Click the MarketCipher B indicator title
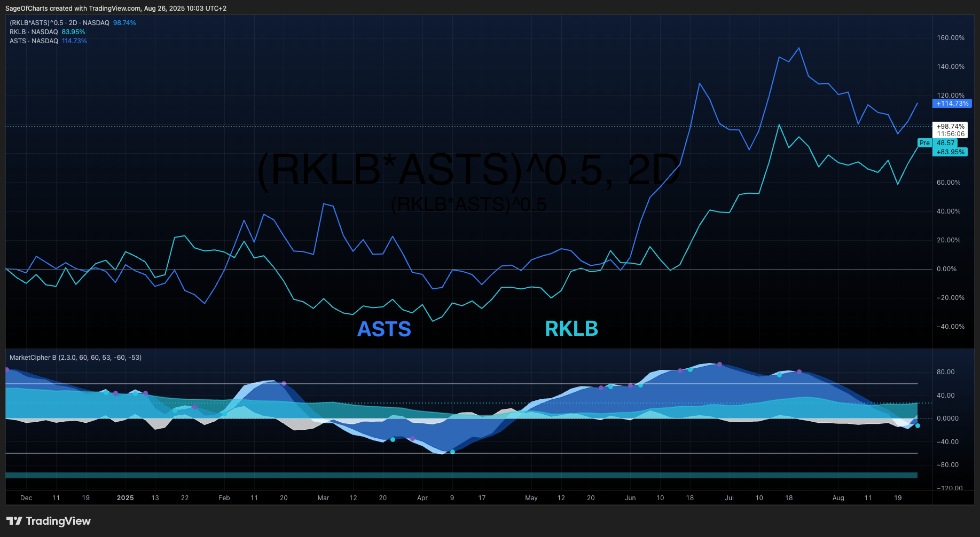Screen dimensions: 980x537 click(x=75, y=358)
